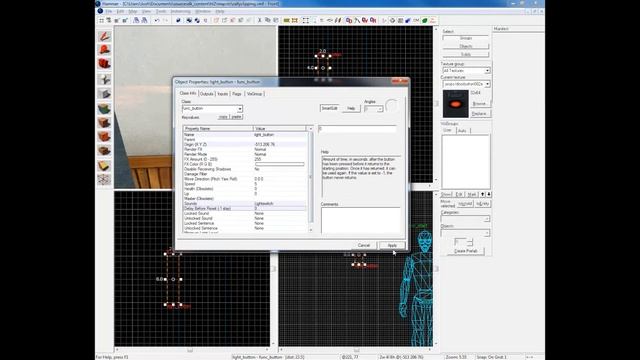The image size is (640, 360).
Task: Select the Sounds property row
Action: (244, 204)
